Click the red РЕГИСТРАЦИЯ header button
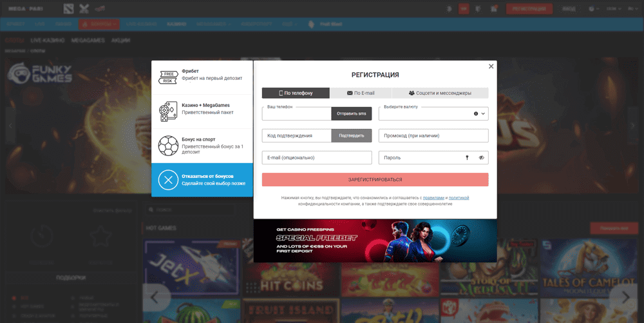Image resolution: width=644 pixels, height=323 pixels. click(x=529, y=8)
